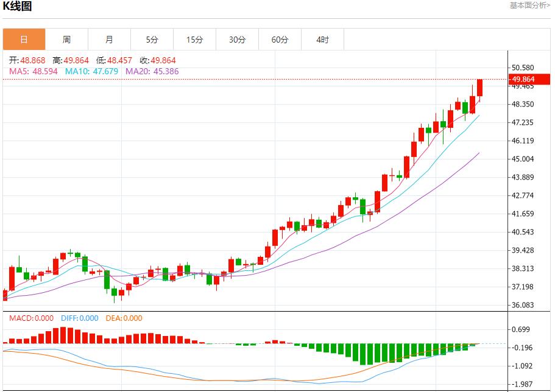Select the 日 daily chart tab

click(24, 38)
